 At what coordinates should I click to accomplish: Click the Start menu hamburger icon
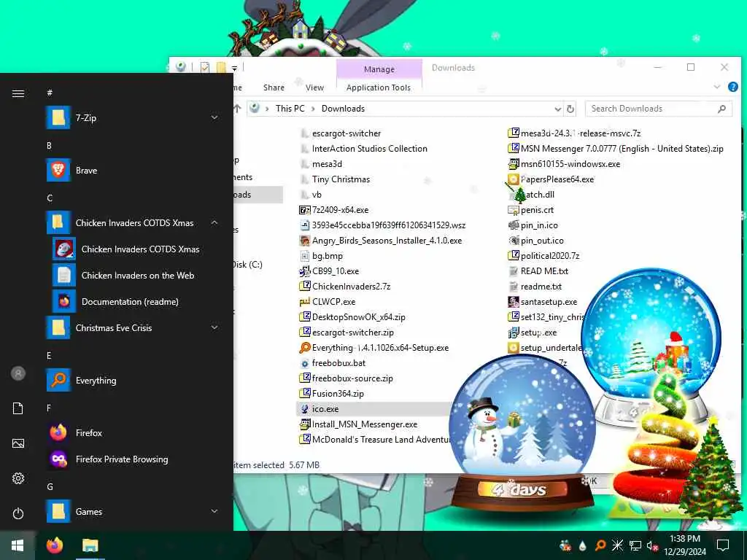point(18,93)
